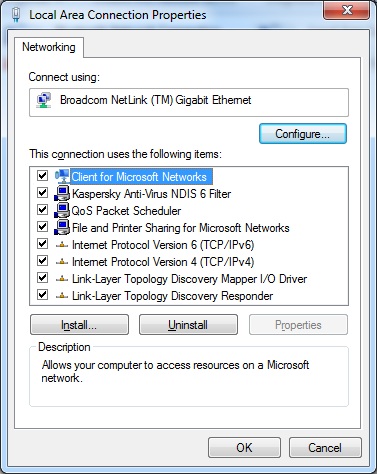Uncheck Client for Microsoft Networks checkbox
The width and height of the screenshot is (377, 474).
point(42,175)
